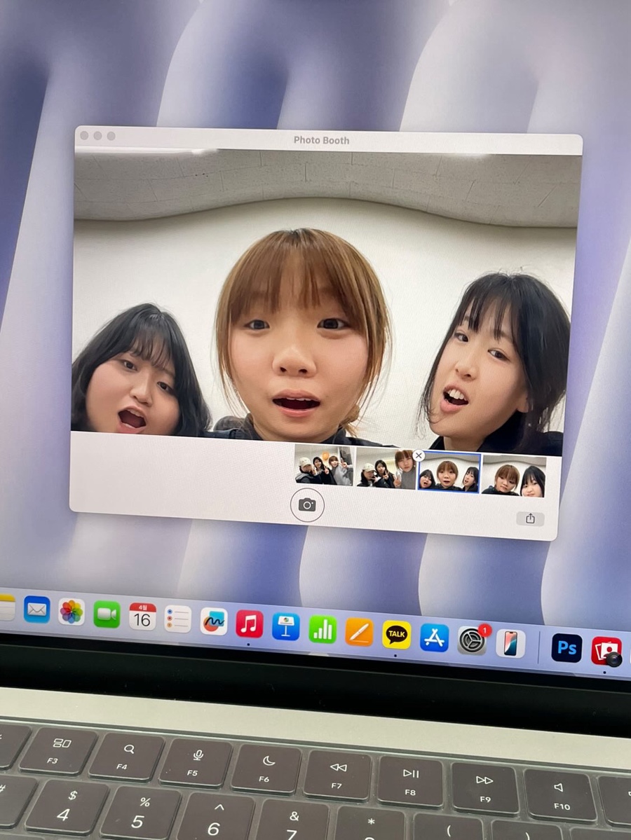The height and width of the screenshot is (840, 631).
Task: Select the blue-outlined thumbnail of three faces
Action: tap(449, 472)
